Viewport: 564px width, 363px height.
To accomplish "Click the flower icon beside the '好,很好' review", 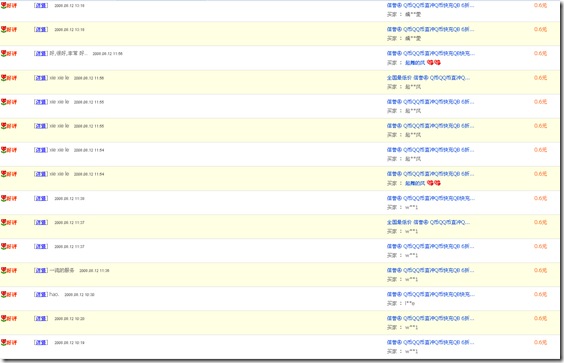I will click(x=4, y=54).
